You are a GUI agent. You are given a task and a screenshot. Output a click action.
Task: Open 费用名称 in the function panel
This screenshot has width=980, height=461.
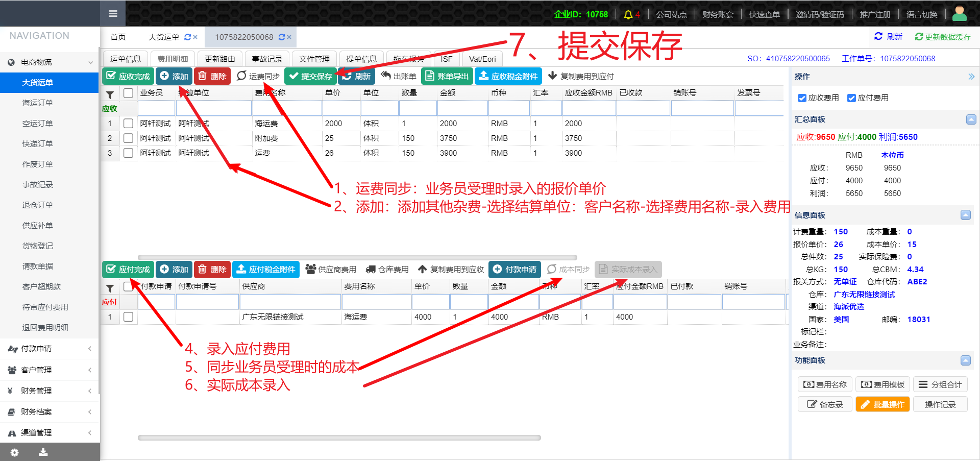point(825,384)
